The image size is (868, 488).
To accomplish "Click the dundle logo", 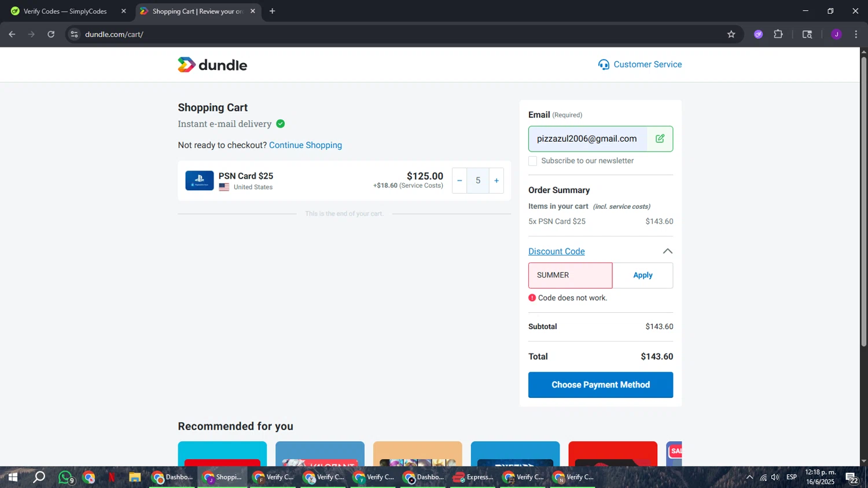I will pos(212,65).
